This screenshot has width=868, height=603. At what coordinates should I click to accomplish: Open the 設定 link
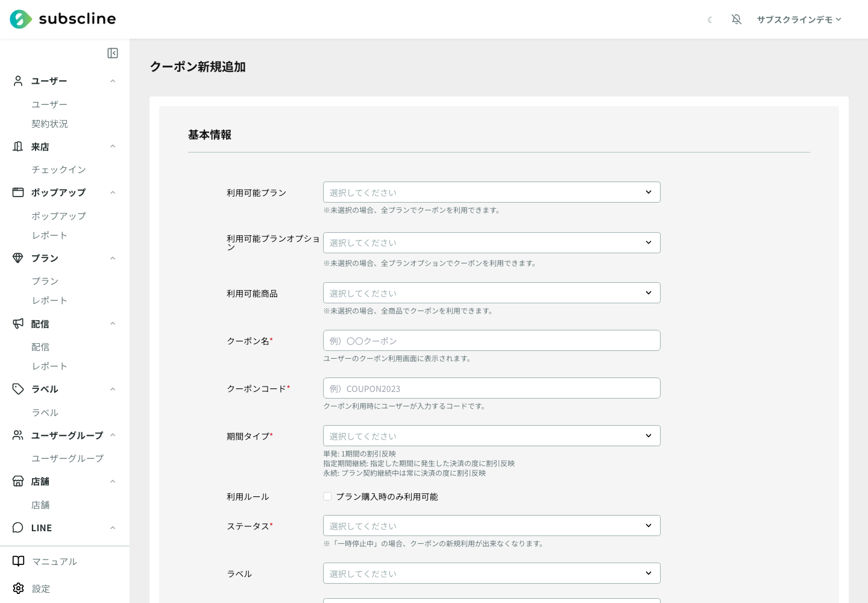click(x=41, y=589)
